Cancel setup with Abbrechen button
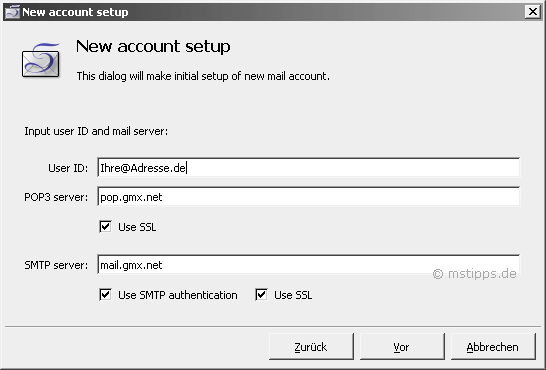Screen dimensions: 546x370 coord(493,347)
